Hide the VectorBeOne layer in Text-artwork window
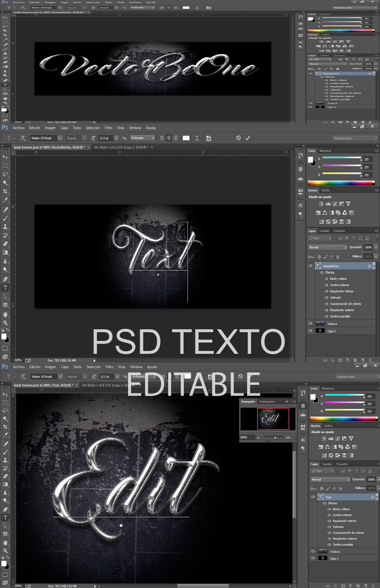Viewport: 380px width, 588px height. [310, 266]
